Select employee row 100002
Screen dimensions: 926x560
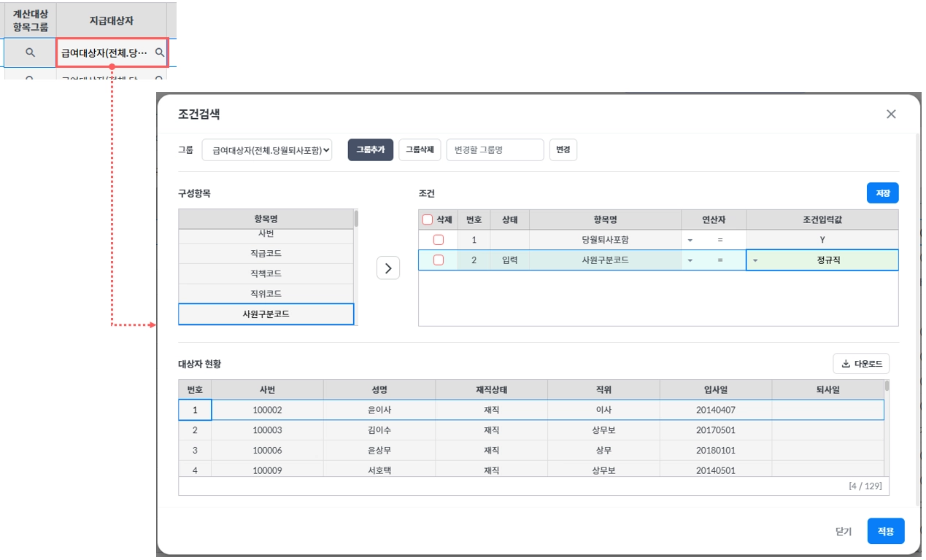(x=531, y=410)
